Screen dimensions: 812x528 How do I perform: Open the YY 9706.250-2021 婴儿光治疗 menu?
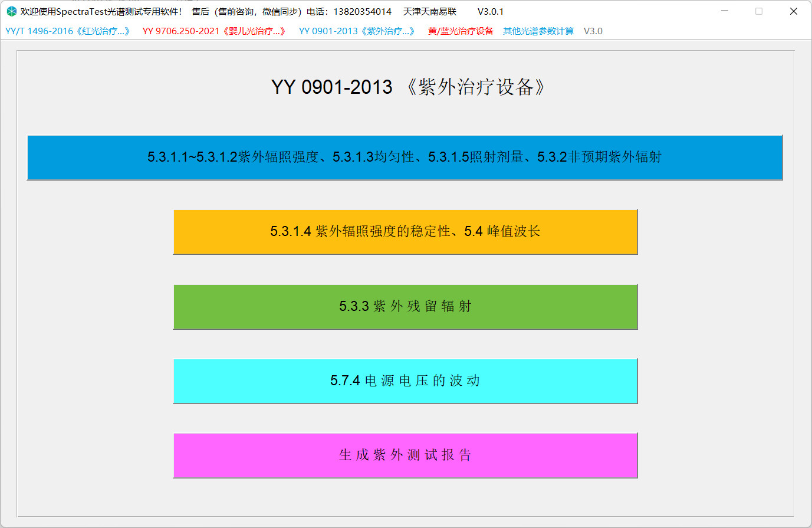coord(214,31)
